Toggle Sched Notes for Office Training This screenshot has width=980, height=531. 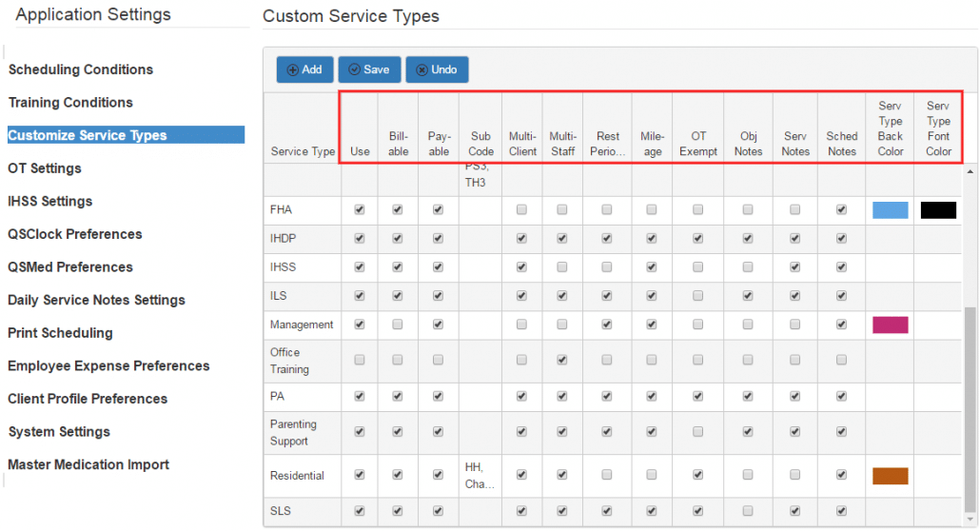coord(842,361)
